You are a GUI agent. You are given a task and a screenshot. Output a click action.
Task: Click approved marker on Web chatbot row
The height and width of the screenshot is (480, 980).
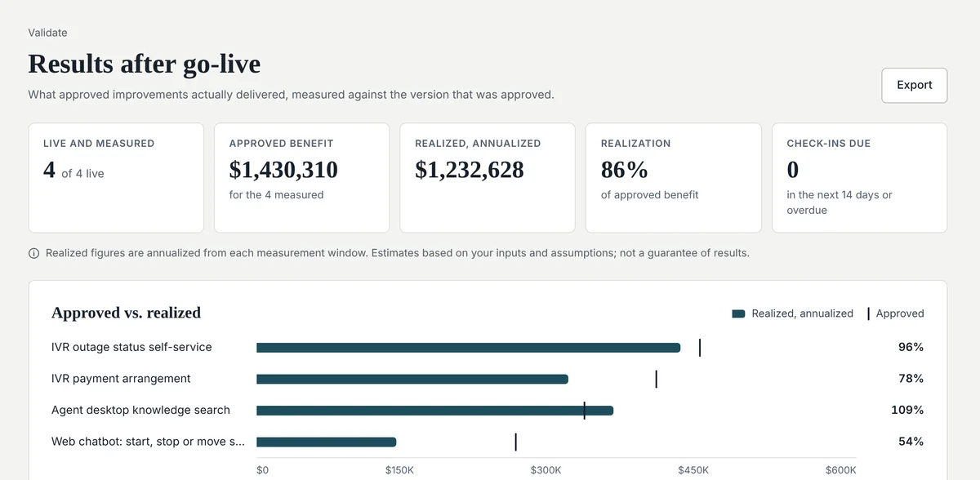[x=515, y=442]
